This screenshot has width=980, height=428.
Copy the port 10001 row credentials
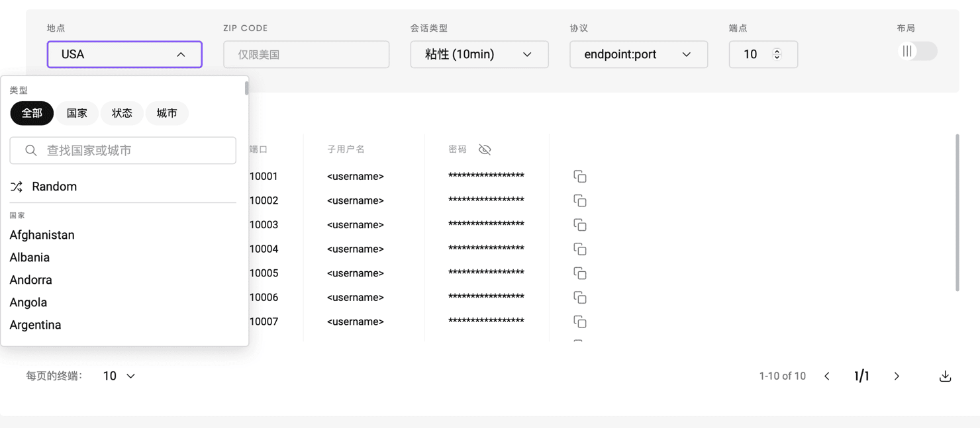pos(579,177)
